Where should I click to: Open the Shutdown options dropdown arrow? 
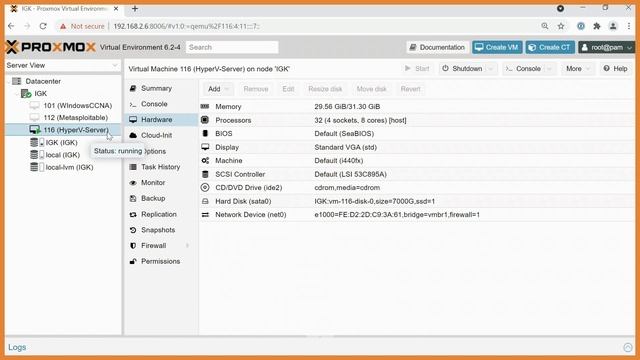coord(491,69)
